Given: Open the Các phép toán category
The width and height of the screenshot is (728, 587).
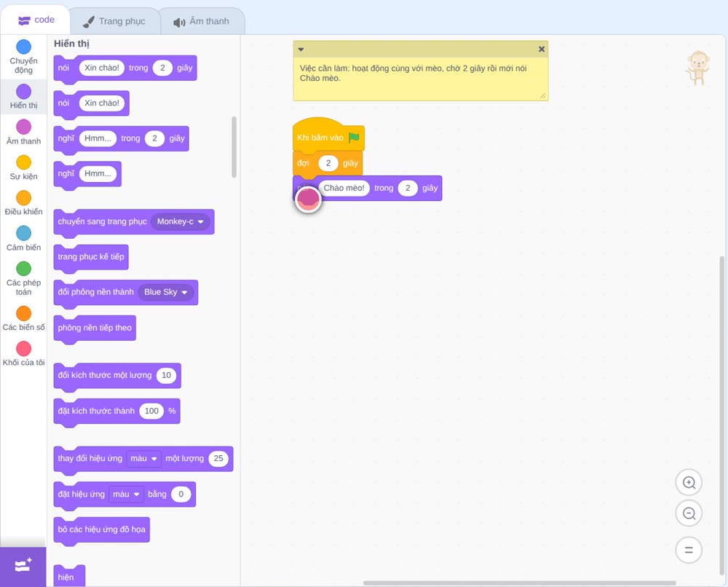Looking at the screenshot, I should pos(24,279).
